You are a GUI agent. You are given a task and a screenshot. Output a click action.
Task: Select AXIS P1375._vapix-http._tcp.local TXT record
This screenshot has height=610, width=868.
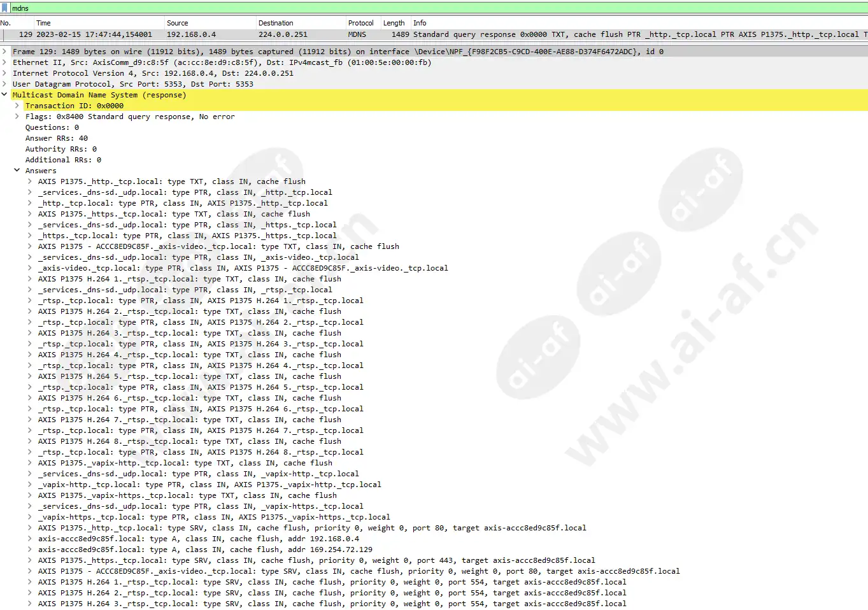(x=185, y=463)
